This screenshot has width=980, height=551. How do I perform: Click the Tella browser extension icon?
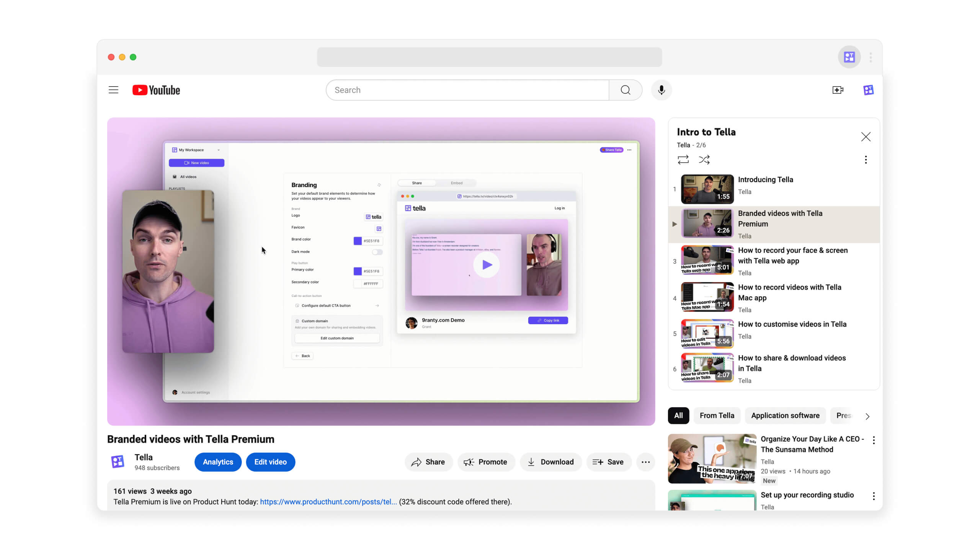pyautogui.click(x=849, y=57)
